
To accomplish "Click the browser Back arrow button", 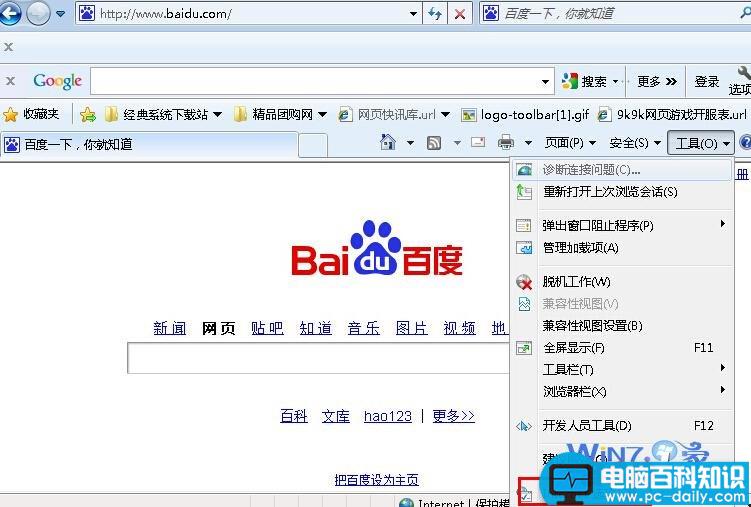I will (x=10, y=13).
